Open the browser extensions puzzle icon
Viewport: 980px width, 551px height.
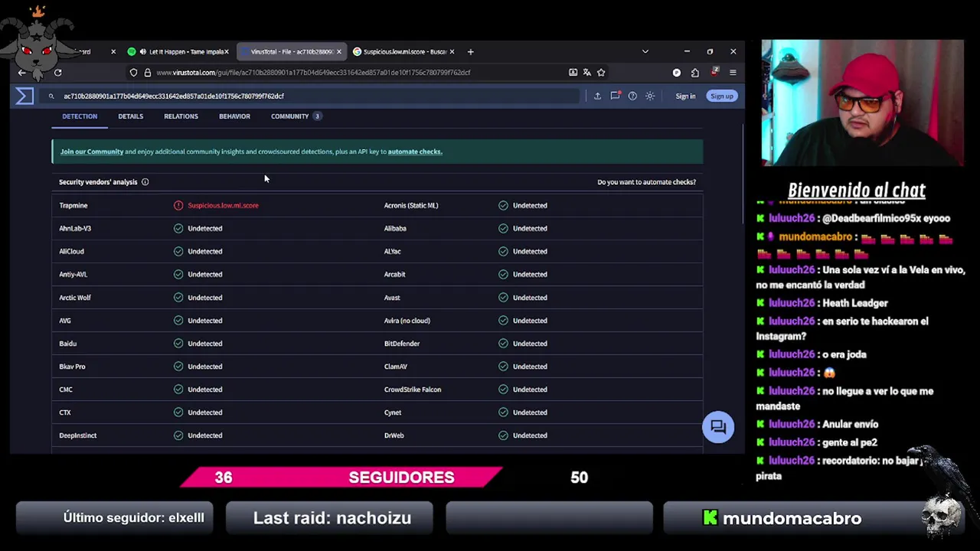[x=695, y=73]
